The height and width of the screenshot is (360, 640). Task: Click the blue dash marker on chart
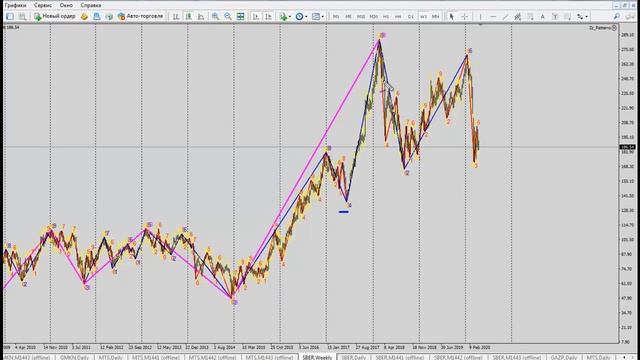[x=344, y=211]
